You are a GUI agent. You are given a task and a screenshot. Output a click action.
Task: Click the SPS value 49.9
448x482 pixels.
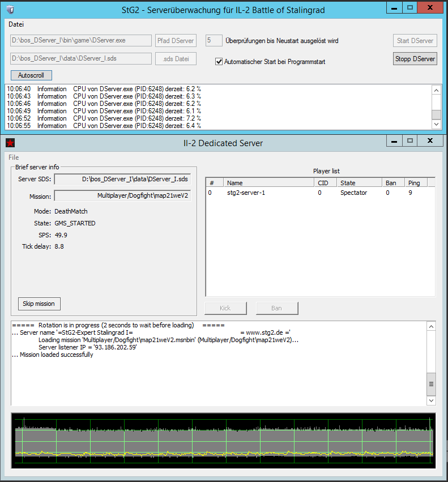(x=61, y=235)
